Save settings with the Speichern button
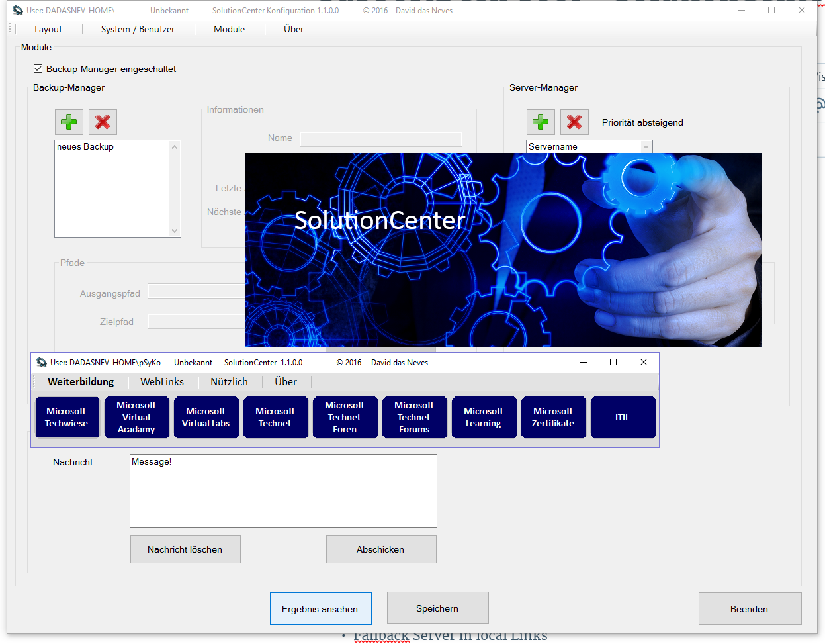Screen dimensions: 825x644 point(437,608)
